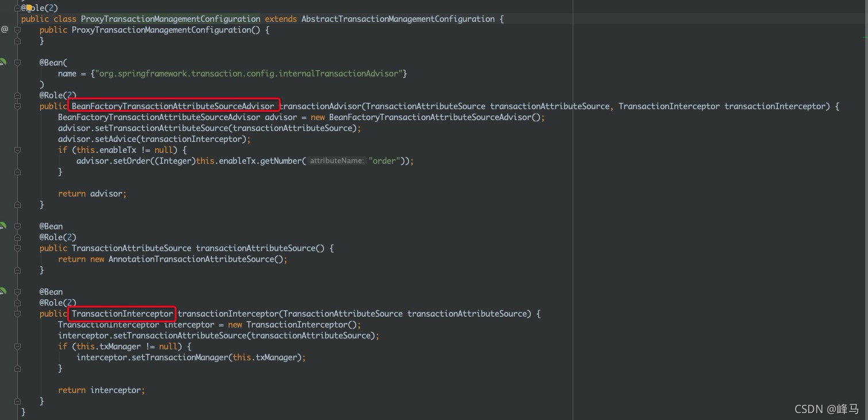Click the @ annotation marker in the left gutter

(5, 30)
